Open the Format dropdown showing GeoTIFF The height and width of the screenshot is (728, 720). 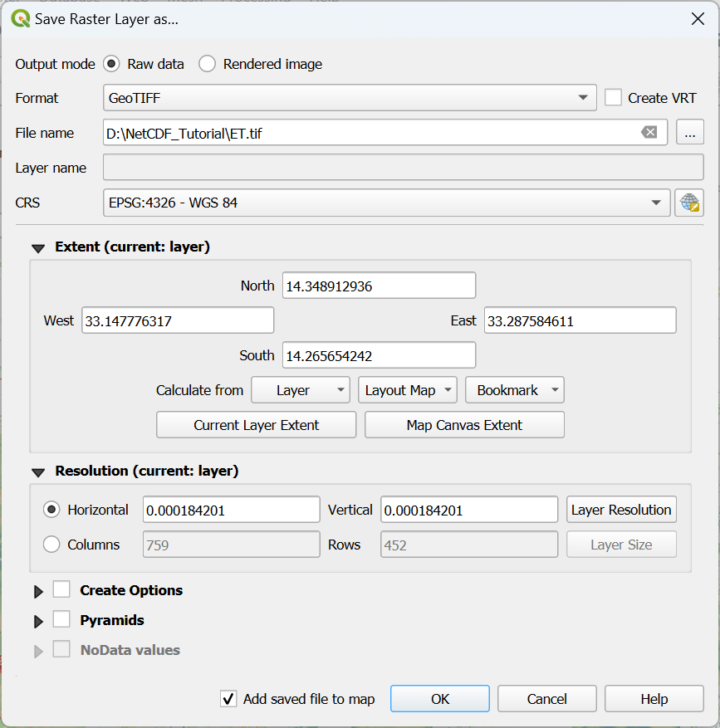click(349, 98)
